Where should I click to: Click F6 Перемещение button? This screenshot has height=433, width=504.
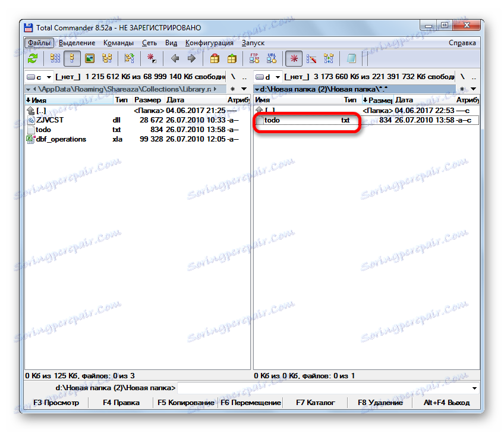251,403
